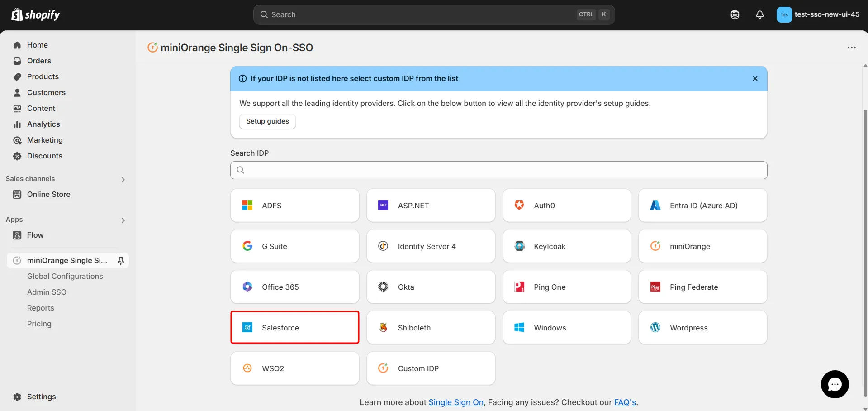Open the FAQ's link
868x411 pixels.
point(625,402)
